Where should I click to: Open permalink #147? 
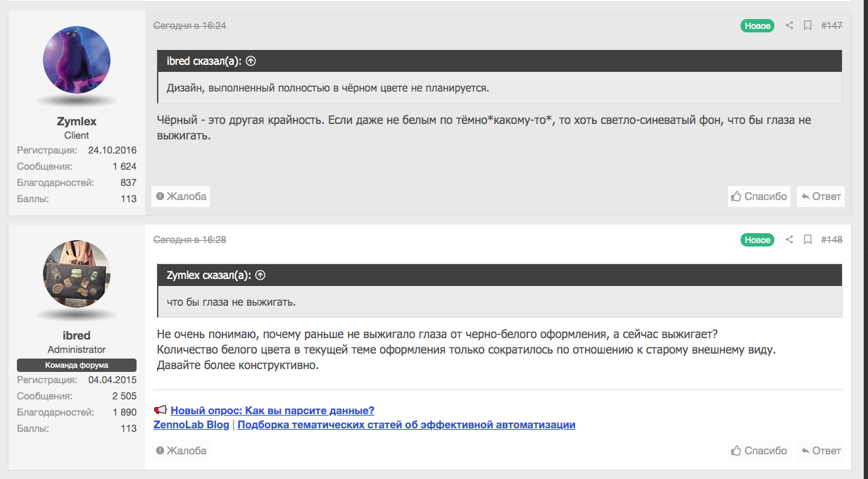click(831, 26)
